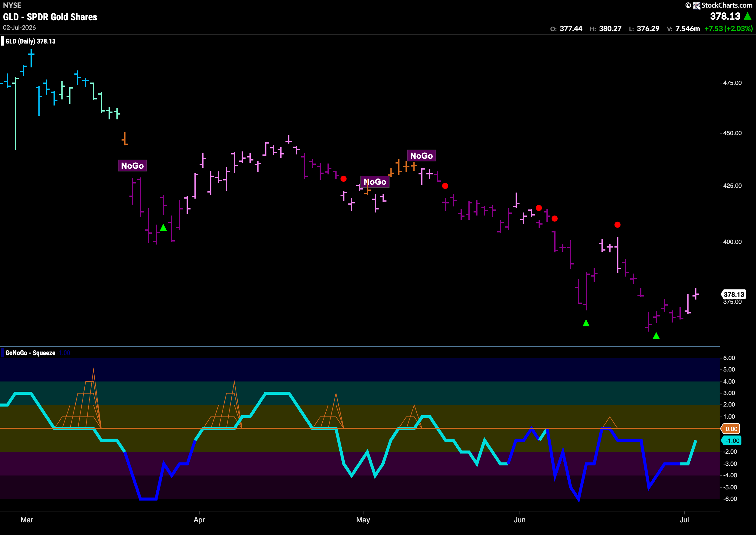Viewport: 756px width, 535px height.
Task: Click the 378.13 price tag on the axis
Action: [734, 294]
